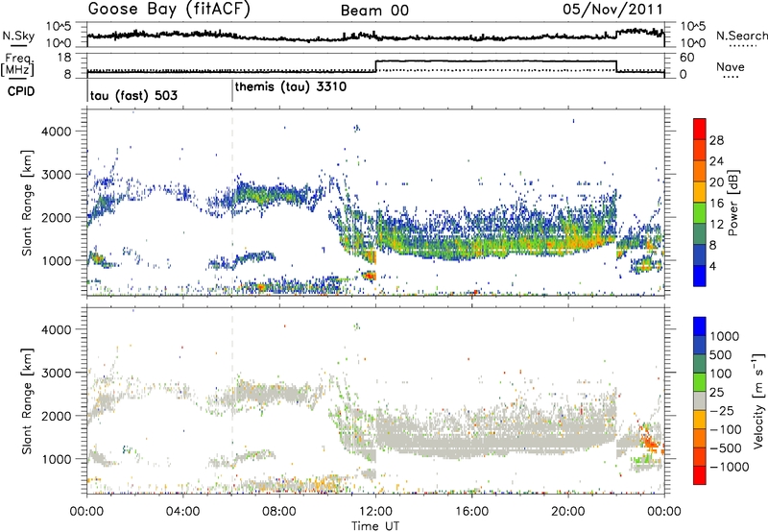Click the 'Power [dB]' color bar label
Screen dimensions: 768x532
[x=733, y=203]
